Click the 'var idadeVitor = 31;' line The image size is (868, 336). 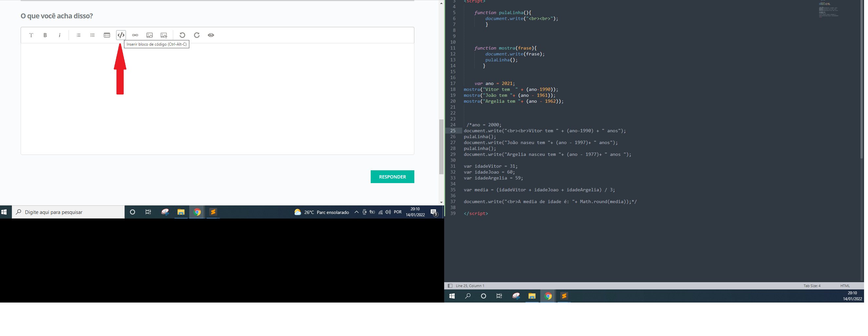tap(491, 166)
